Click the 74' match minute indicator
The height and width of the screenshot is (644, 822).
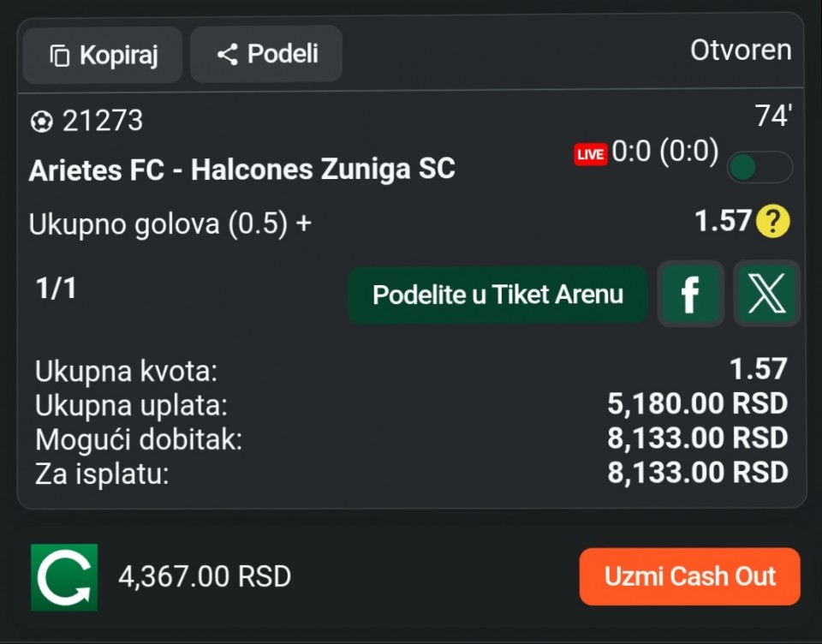coord(773,116)
